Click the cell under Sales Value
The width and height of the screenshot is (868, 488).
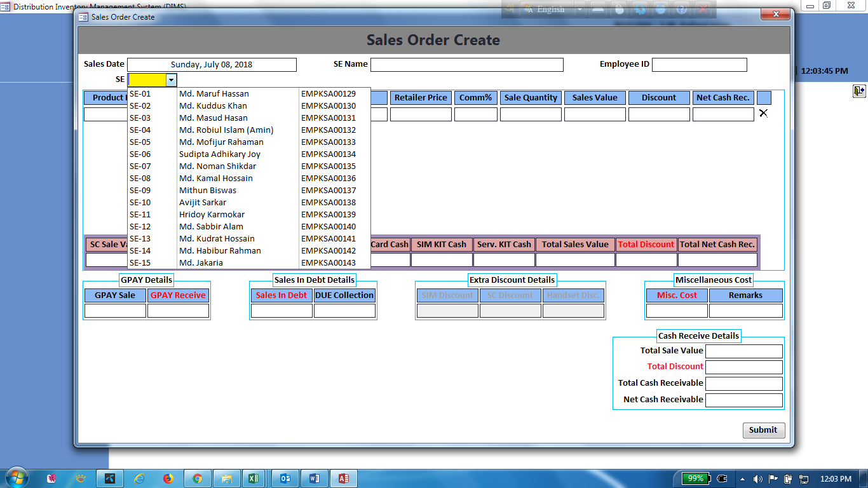(595, 114)
